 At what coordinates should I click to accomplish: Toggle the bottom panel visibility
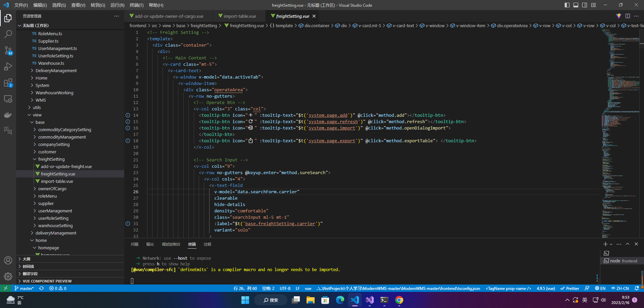pos(576,5)
